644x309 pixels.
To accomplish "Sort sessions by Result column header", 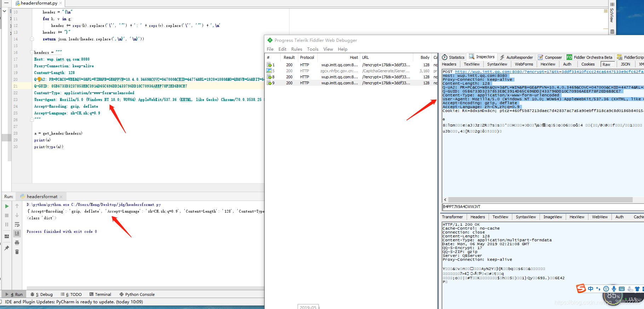I will click(289, 57).
